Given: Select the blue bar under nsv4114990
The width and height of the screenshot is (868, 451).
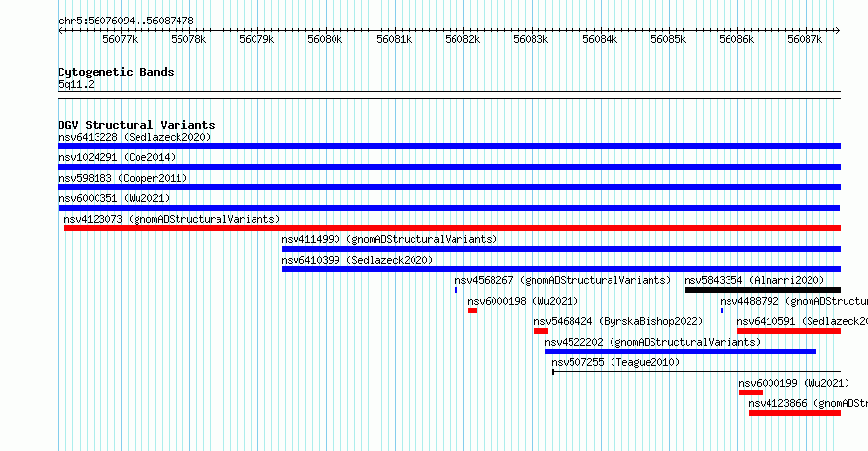Looking at the screenshot, I should (561, 249).
